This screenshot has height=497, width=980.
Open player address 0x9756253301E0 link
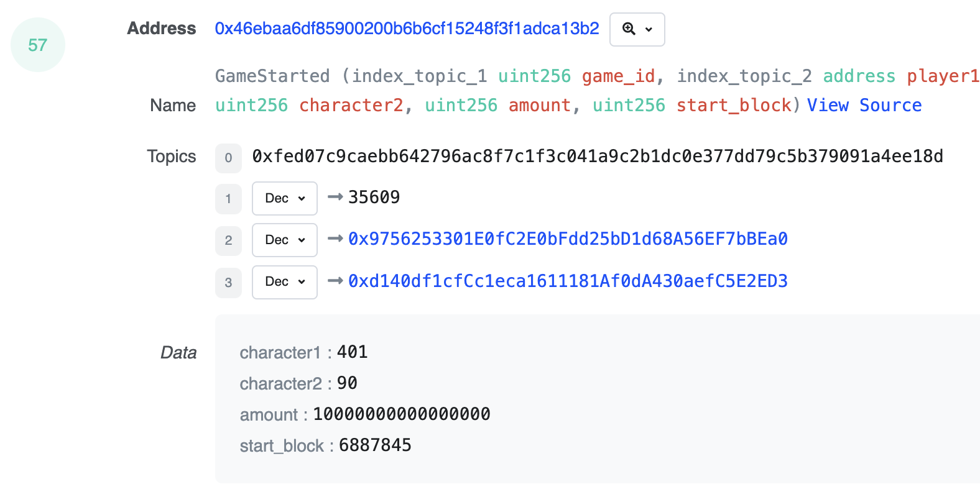568,239
